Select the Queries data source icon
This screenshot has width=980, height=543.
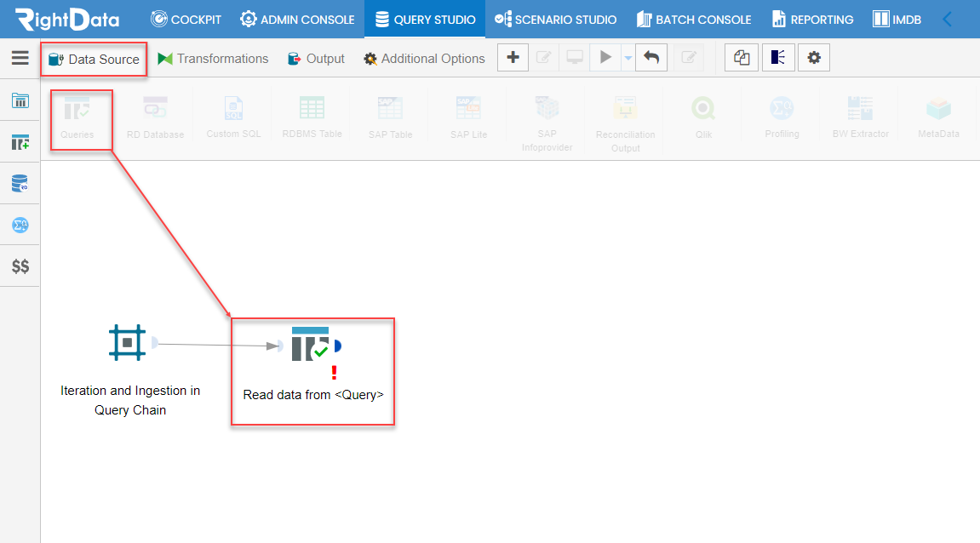pos(77,118)
